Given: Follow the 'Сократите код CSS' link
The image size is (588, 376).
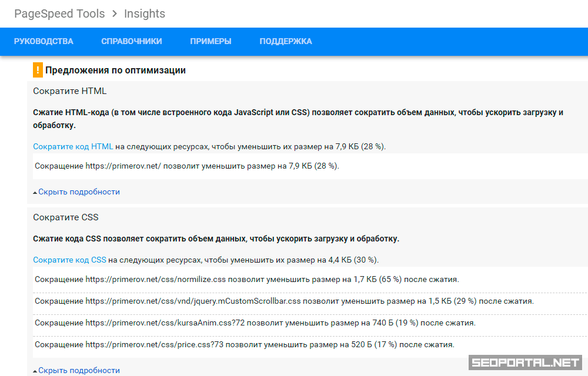Looking at the screenshot, I should [x=69, y=260].
